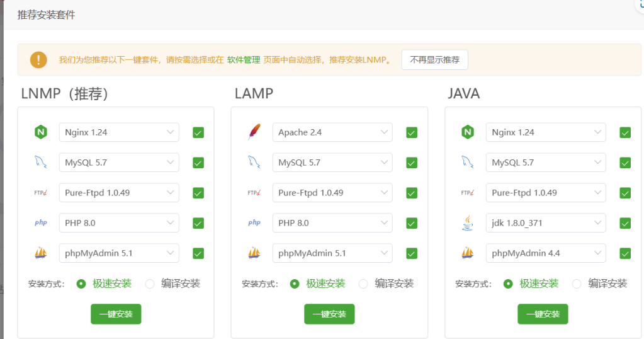This screenshot has height=339, width=644.
Task: Uncheck MySQL 5.7 checkbox in LAMP
Action: pyautogui.click(x=412, y=163)
